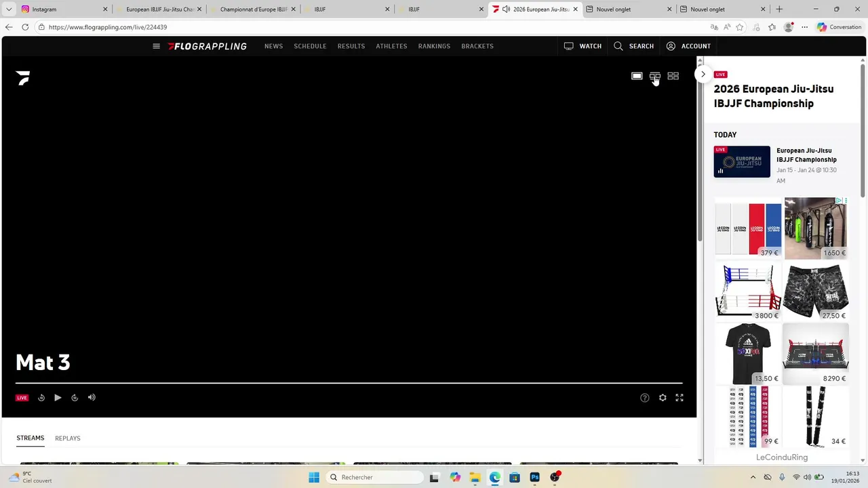Open the FloGrappling hamburger menu
Viewport: 868px width, 488px height.
pos(156,46)
